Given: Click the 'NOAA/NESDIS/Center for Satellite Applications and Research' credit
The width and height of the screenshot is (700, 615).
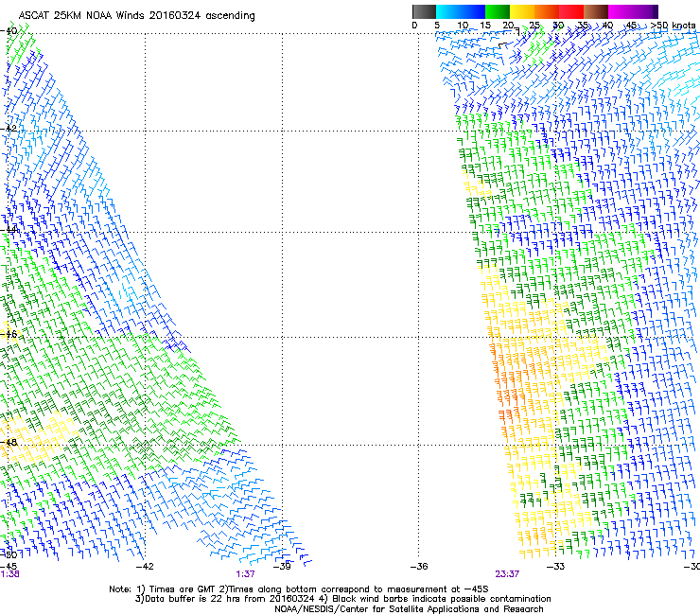Looking at the screenshot, I should click(x=409, y=609).
